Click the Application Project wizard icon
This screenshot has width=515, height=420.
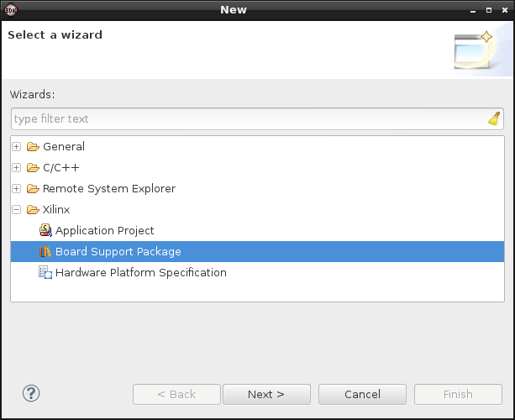click(45, 230)
